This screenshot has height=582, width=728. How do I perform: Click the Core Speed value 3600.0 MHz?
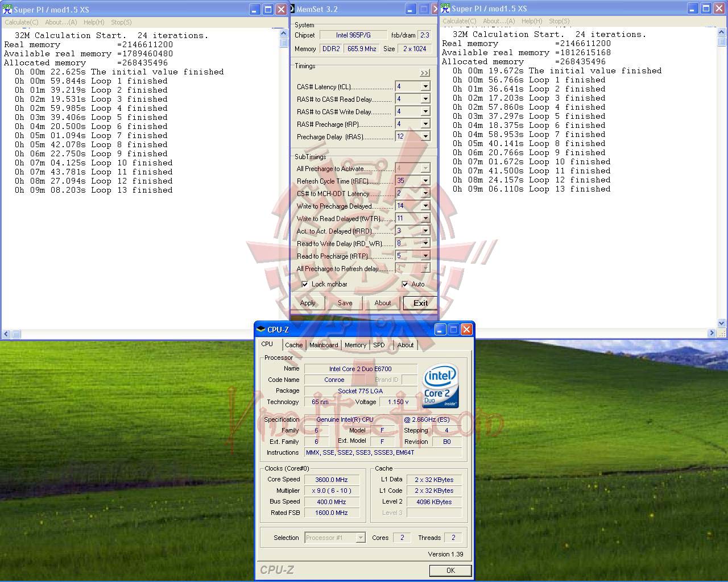(332, 480)
